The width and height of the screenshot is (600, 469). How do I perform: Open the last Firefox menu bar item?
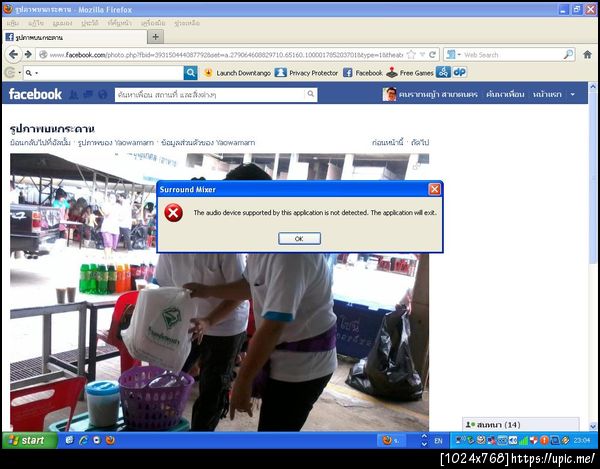pyautogui.click(x=187, y=23)
